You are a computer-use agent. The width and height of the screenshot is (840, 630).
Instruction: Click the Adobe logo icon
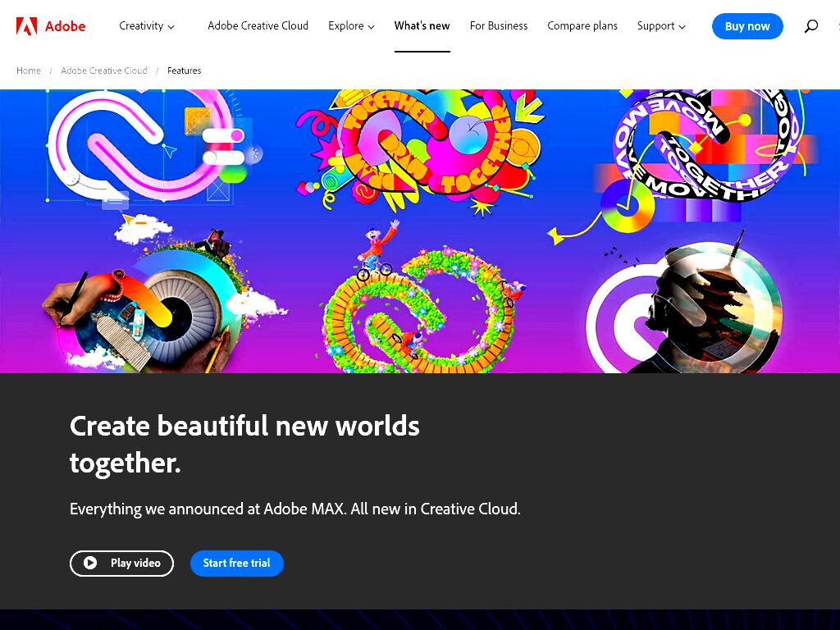pos(27,25)
